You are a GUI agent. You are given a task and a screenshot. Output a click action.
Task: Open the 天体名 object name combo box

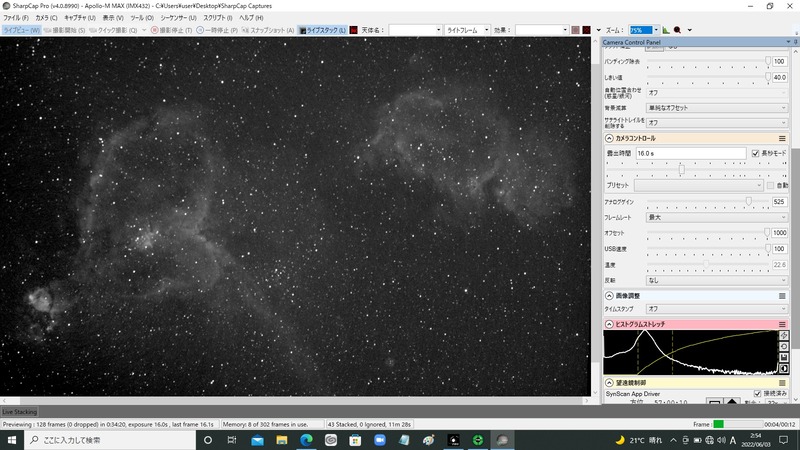[415, 30]
